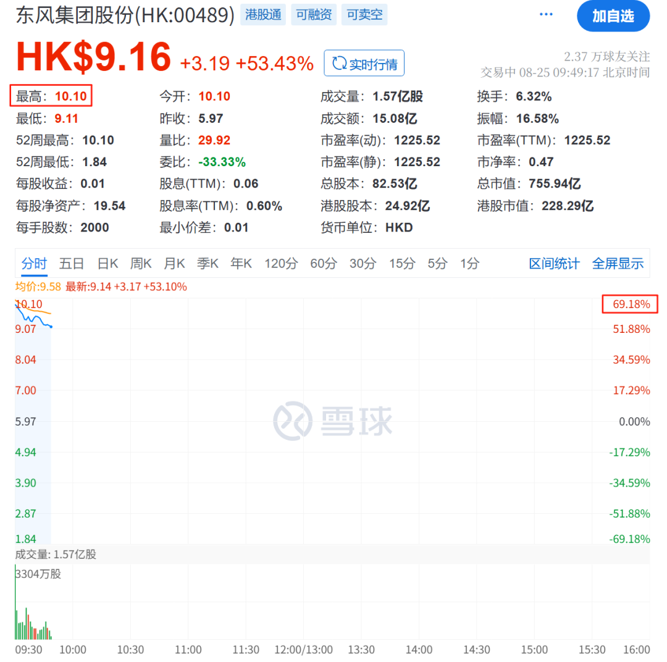Open the 全屏显示 link
The width and height of the screenshot is (667, 662).
[618, 264]
